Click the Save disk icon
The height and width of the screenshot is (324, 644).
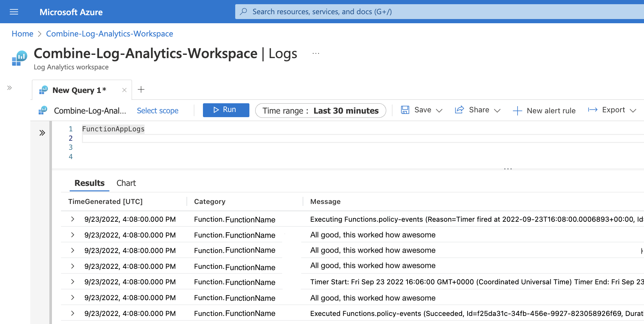point(405,110)
